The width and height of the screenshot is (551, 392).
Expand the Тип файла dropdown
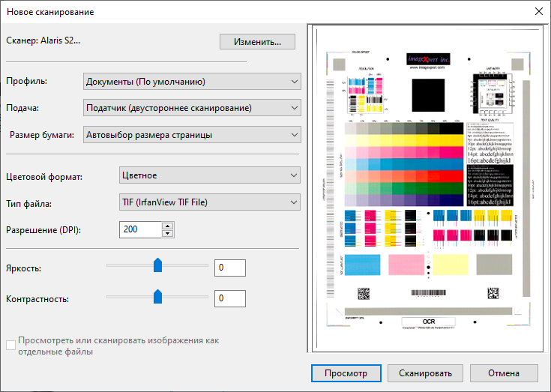[210, 202]
